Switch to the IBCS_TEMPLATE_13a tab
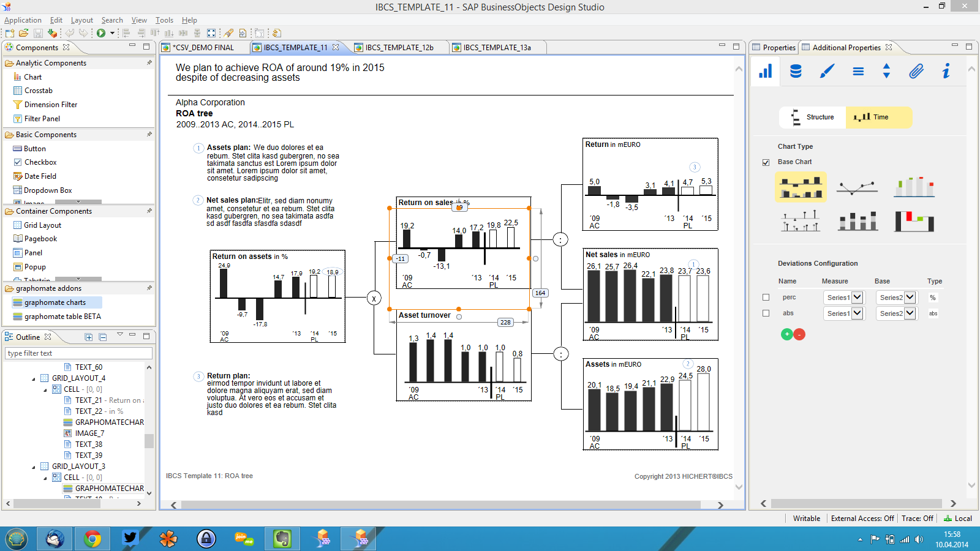This screenshot has width=980, height=551. (497, 47)
